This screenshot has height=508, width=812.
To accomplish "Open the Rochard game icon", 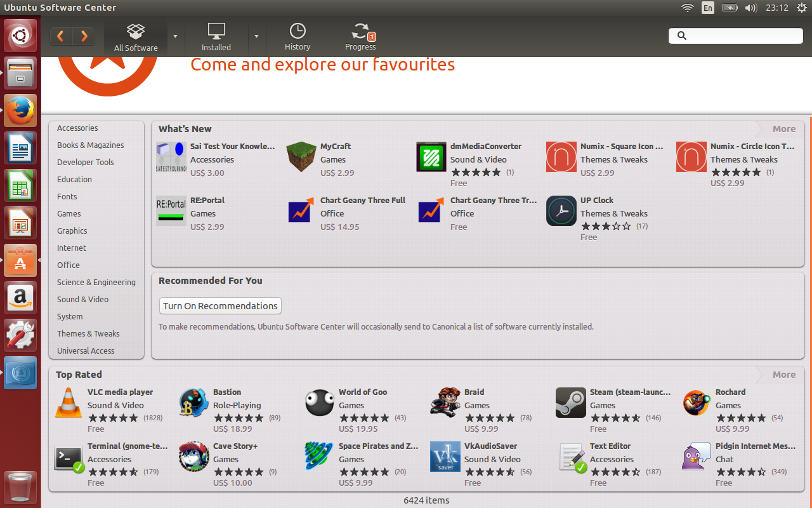I will tap(697, 403).
